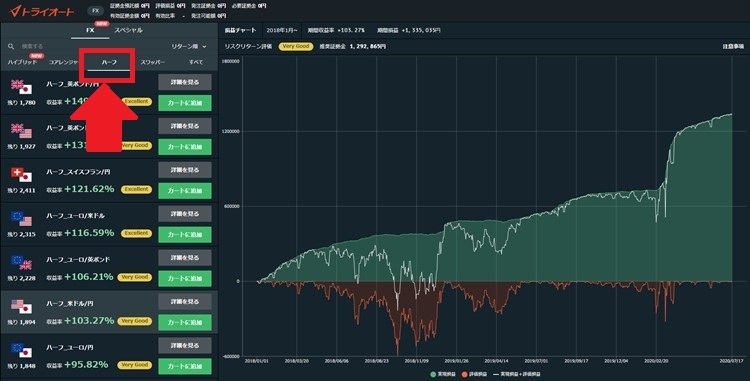Click the +121.62% return value
Image resolution: width=750 pixels, height=381 pixels.
pyautogui.click(x=89, y=189)
